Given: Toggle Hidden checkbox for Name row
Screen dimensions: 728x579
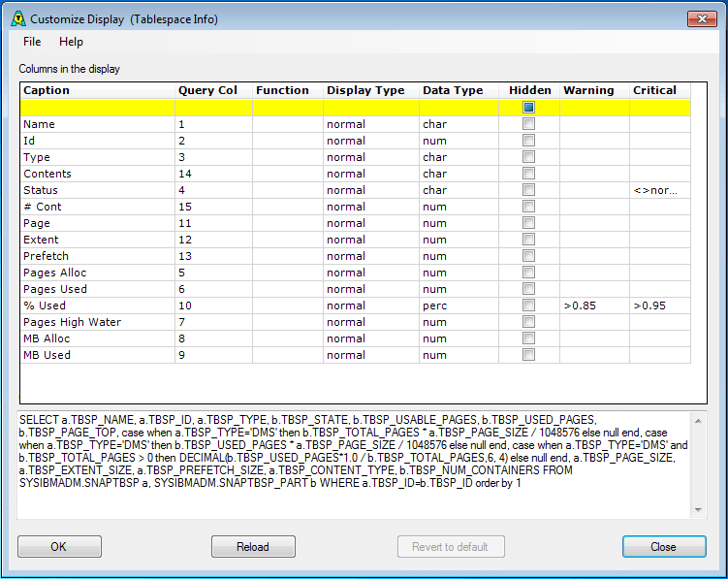Looking at the screenshot, I should click(x=528, y=123).
